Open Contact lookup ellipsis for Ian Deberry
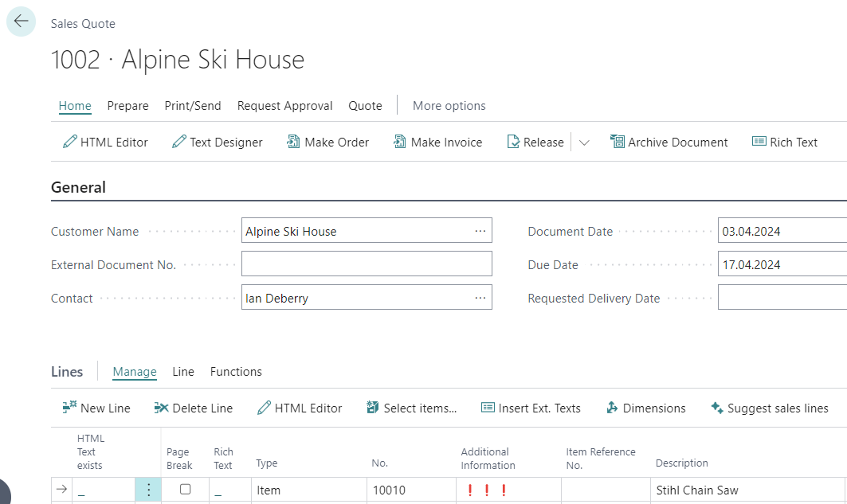The height and width of the screenshot is (504, 847). pyautogui.click(x=480, y=298)
